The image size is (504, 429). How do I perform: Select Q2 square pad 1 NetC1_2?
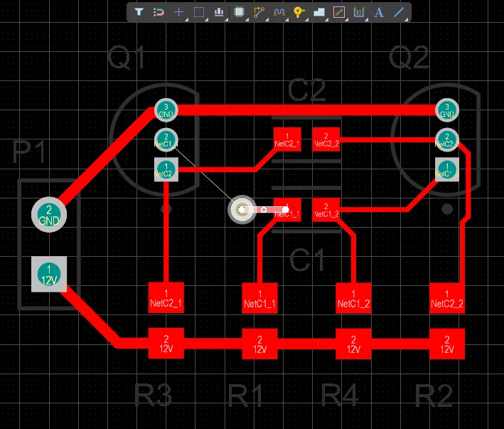(x=447, y=169)
